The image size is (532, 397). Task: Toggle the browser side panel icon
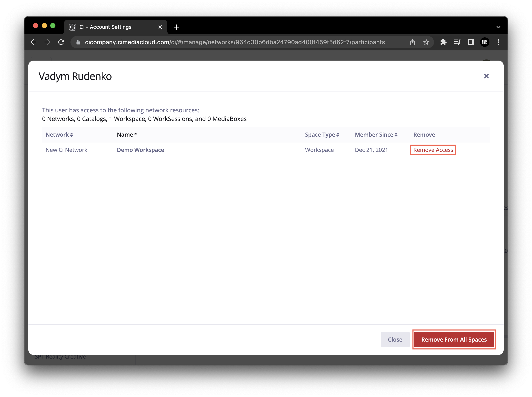pos(471,42)
